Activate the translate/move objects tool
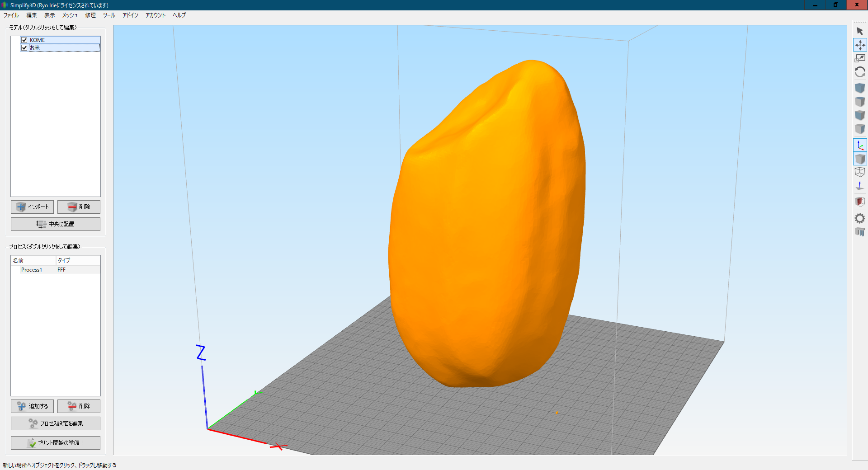Screen dimensions: 868x470 [x=860, y=45]
